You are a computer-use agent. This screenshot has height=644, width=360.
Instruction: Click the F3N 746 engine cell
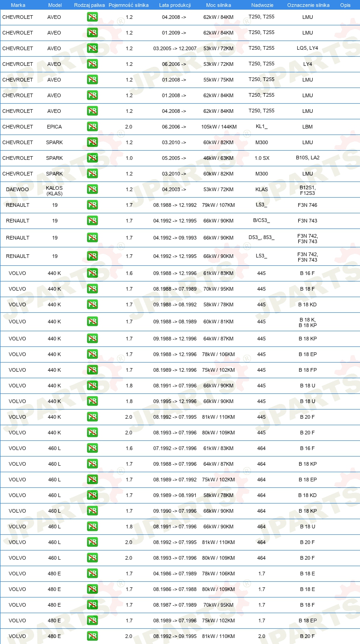click(x=308, y=205)
